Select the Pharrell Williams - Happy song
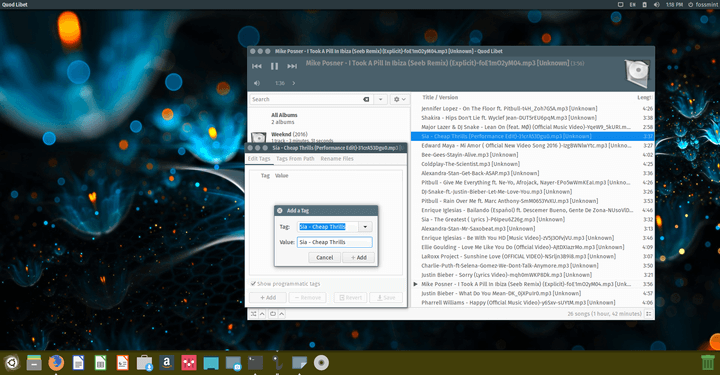Viewport: 720px width, 375px height. tap(532, 302)
